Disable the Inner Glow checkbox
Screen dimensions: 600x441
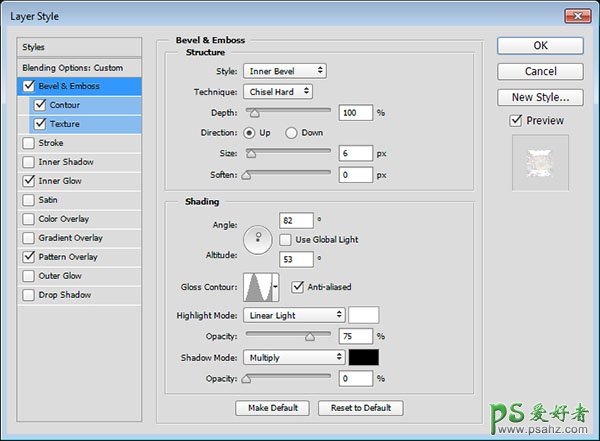coord(29,181)
